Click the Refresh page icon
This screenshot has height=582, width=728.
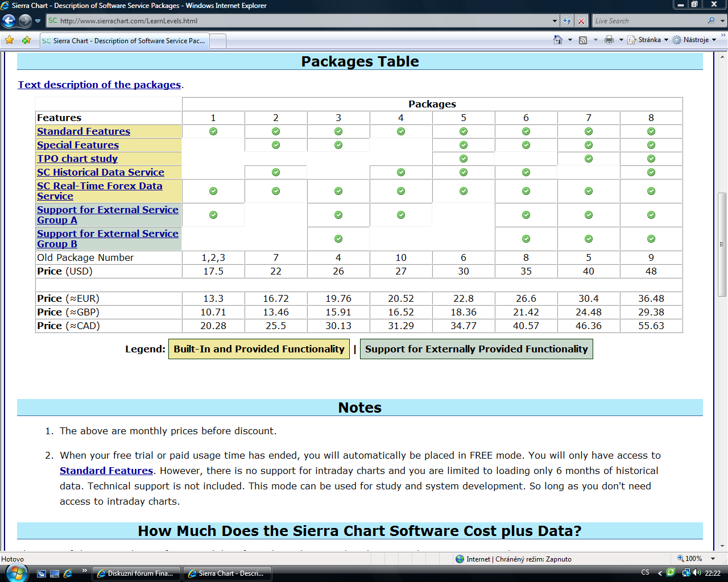point(567,21)
